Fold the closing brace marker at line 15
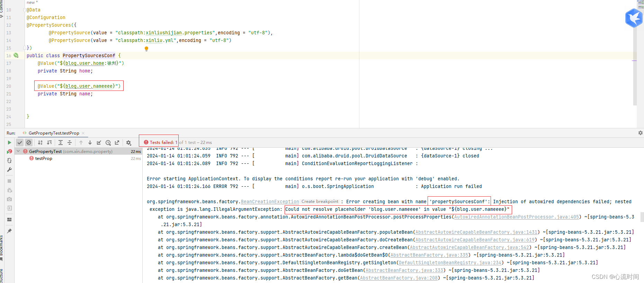The image size is (644, 283). pyautogui.click(x=25, y=48)
